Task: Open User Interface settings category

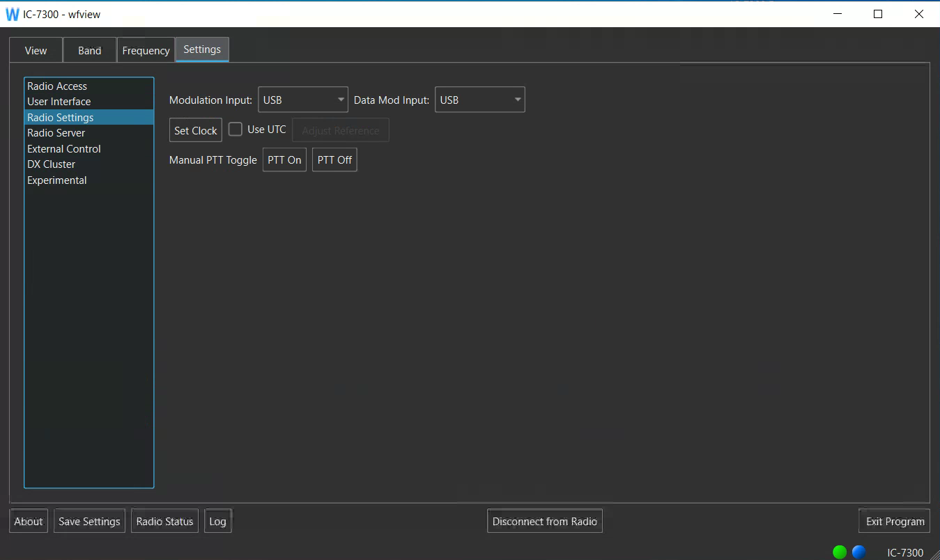Action: pos(59,102)
